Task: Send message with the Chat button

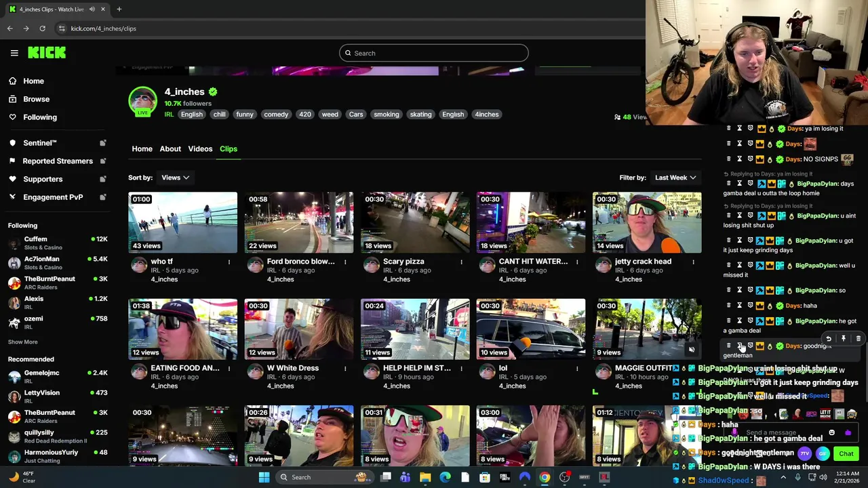Action: (x=846, y=453)
